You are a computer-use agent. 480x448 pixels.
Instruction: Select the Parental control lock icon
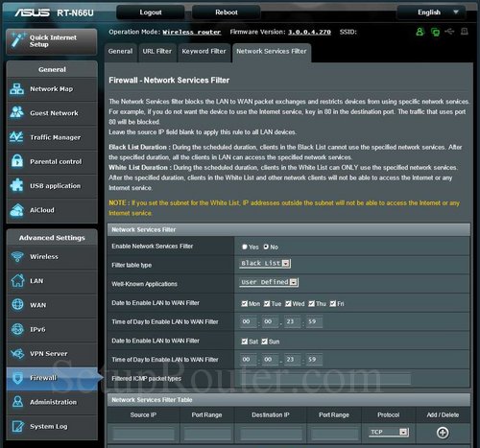point(16,161)
